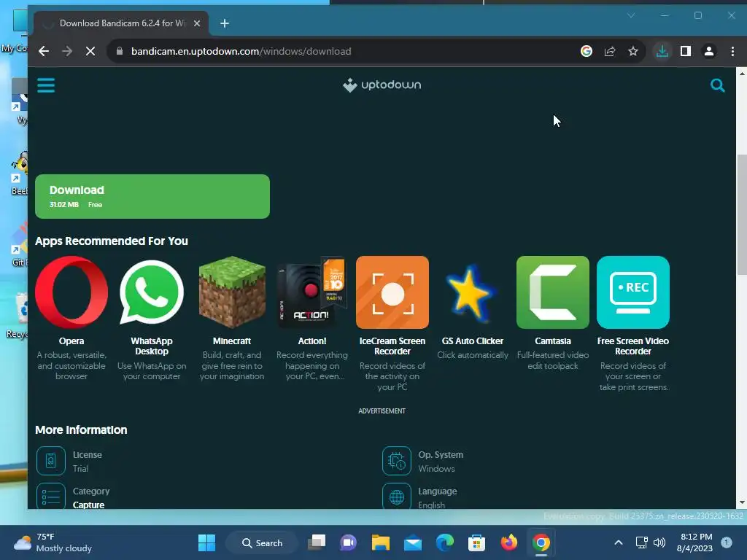The height and width of the screenshot is (560, 747).
Task: Open the Camtasia app icon
Action: (553, 292)
